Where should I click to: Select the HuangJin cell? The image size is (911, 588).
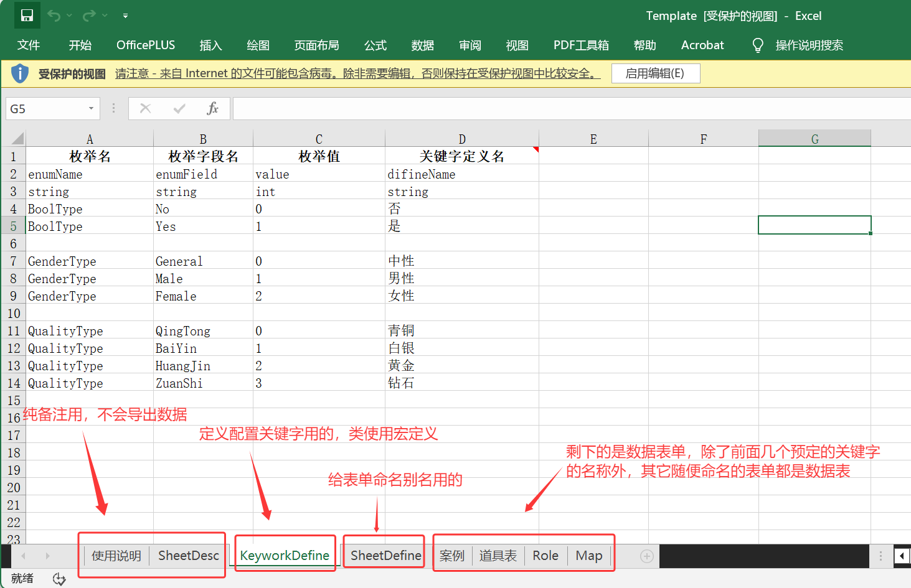(203, 366)
